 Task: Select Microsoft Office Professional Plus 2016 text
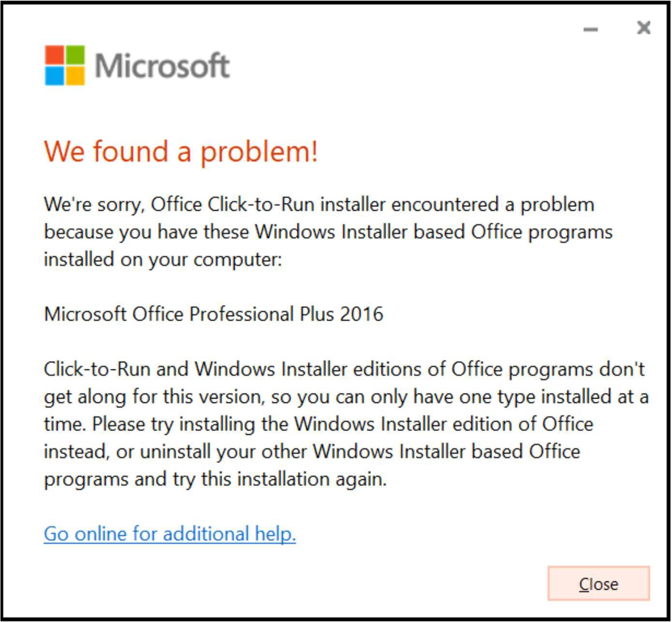[213, 314]
